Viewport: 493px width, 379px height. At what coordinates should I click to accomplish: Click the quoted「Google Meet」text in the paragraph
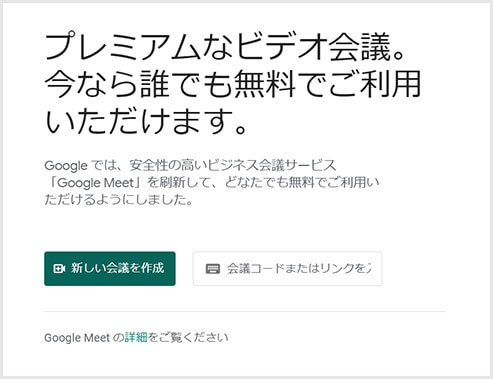pyautogui.click(x=95, y=183)
